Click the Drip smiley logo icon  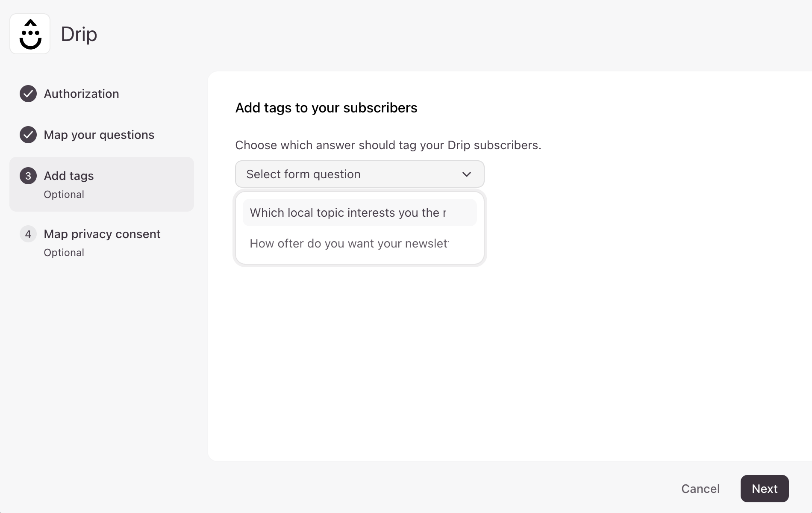tap(30, 34)
